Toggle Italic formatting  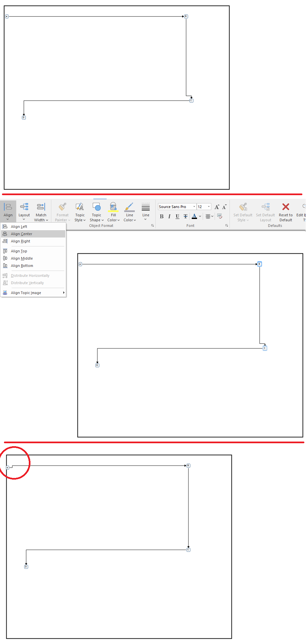169,217
